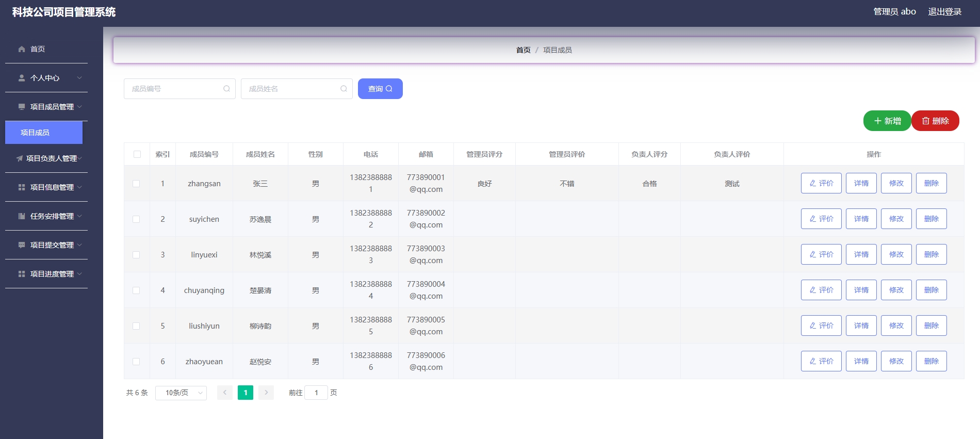Check the checkbox for chuyanqing row
Image resolution: width=980 pixels, height=439 pixels.
(136, 290)
